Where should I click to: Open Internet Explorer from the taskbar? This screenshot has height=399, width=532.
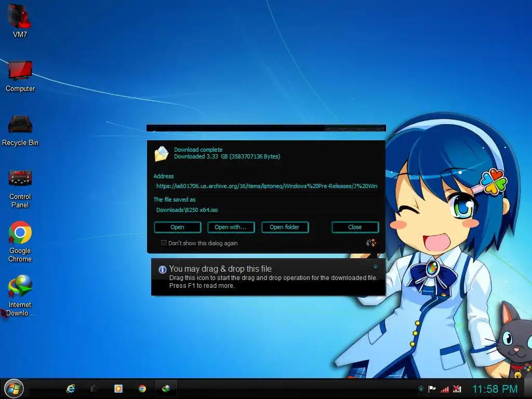click(x=71, y=389)
